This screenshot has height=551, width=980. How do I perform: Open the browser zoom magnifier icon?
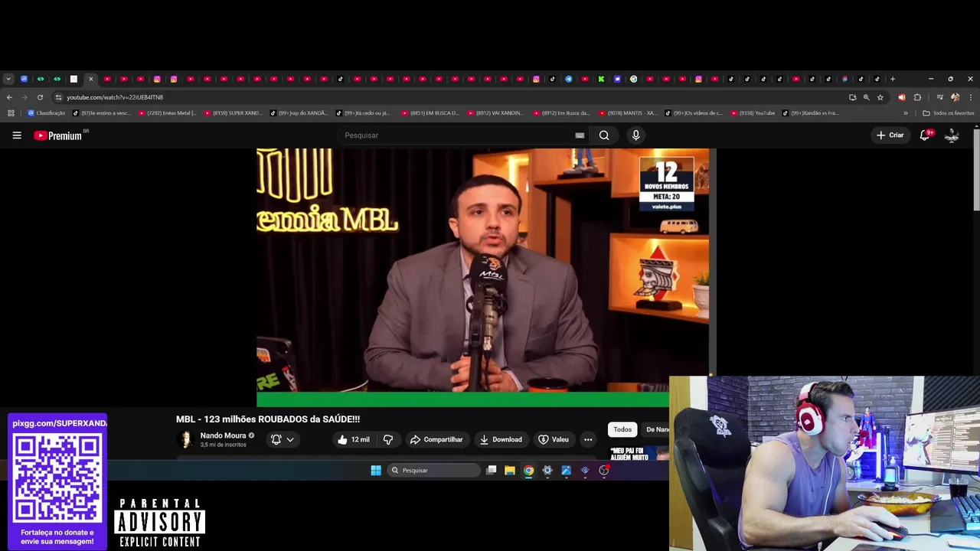point(867,97)
